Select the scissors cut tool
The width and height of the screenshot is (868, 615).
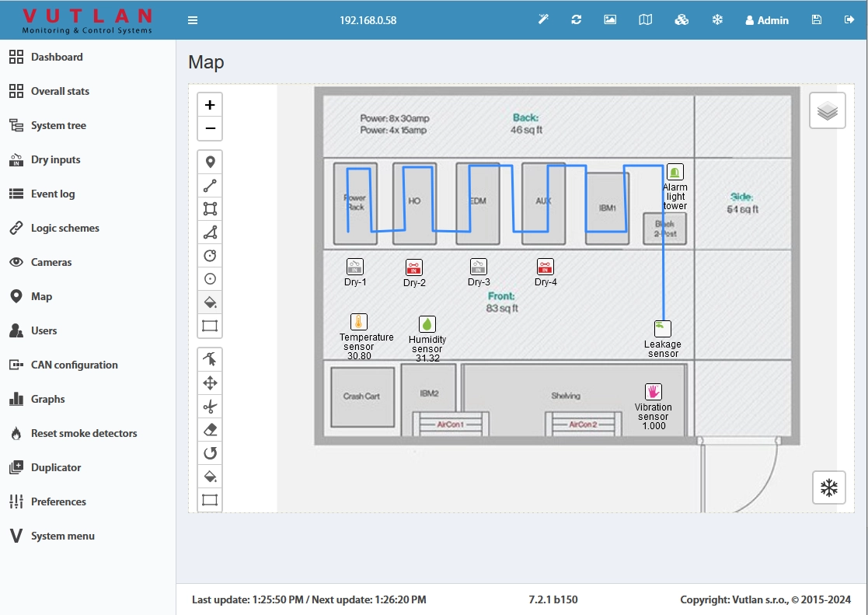coord(210,407)
